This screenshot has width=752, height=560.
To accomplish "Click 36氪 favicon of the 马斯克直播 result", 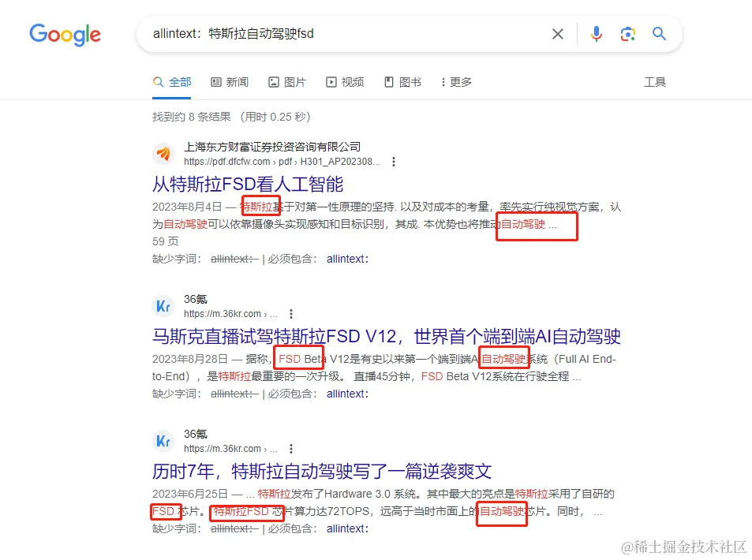I will (x=163, y=306).
